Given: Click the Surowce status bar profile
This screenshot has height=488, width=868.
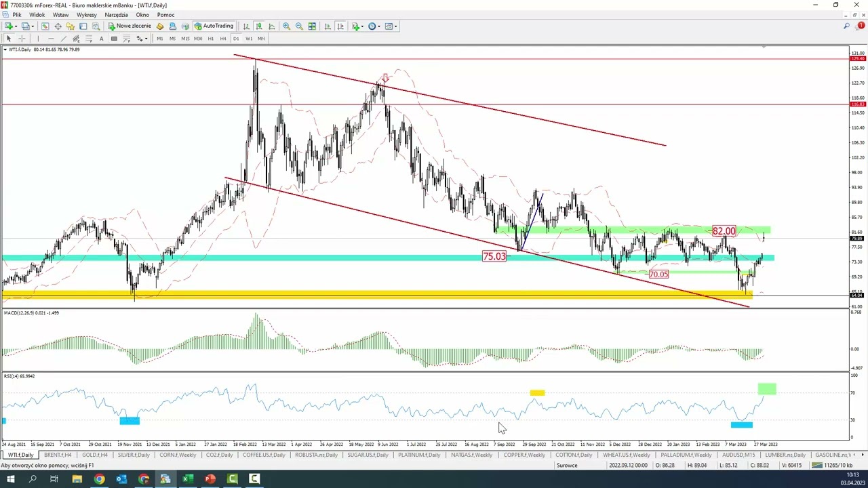Looking at the screenshot, I should point(567,465).
